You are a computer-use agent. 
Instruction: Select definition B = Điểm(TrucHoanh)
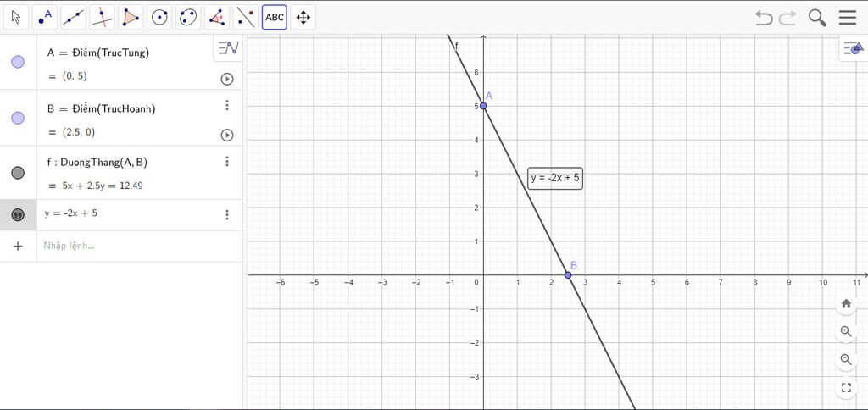[102, 109]
